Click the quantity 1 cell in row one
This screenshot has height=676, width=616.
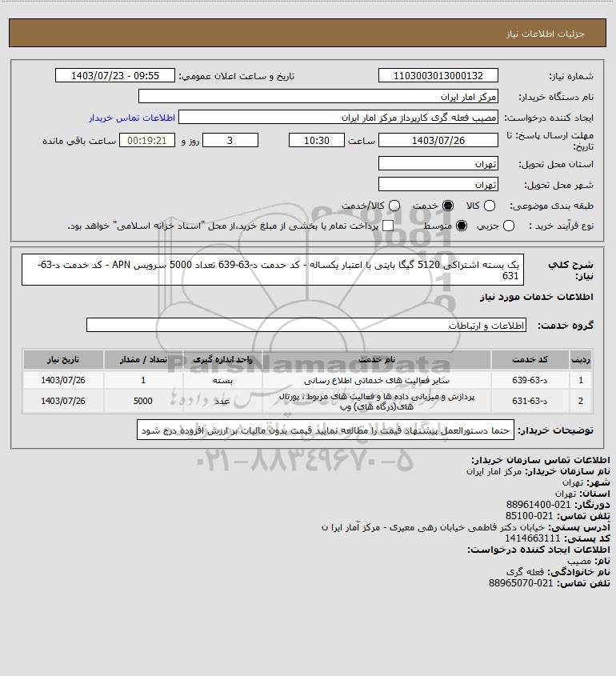[143, 380]
